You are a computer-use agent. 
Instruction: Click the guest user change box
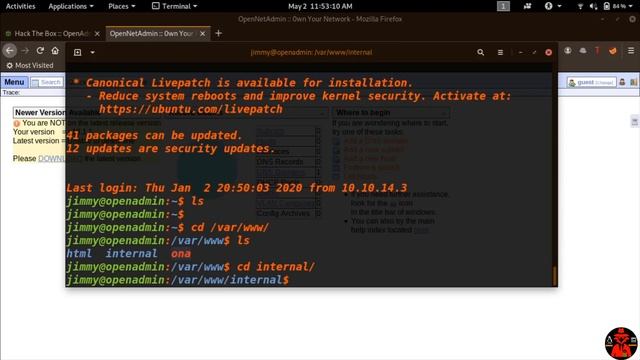pyautogui.click(x=592, y=82)
